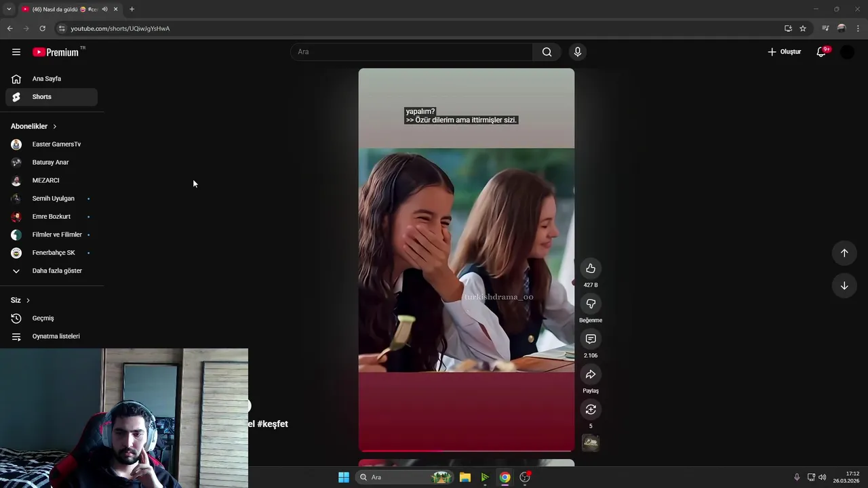The width and height of the screenshot is (868, 488).
Task: Click the taskbar microphone tray icon
Action: (x=797, y=477)
